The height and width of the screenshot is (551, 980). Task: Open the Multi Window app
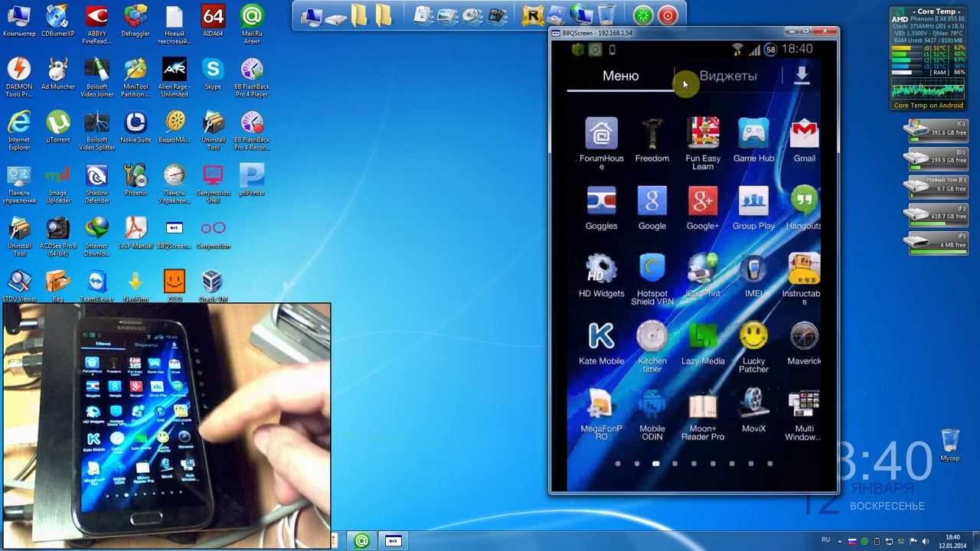804,414
